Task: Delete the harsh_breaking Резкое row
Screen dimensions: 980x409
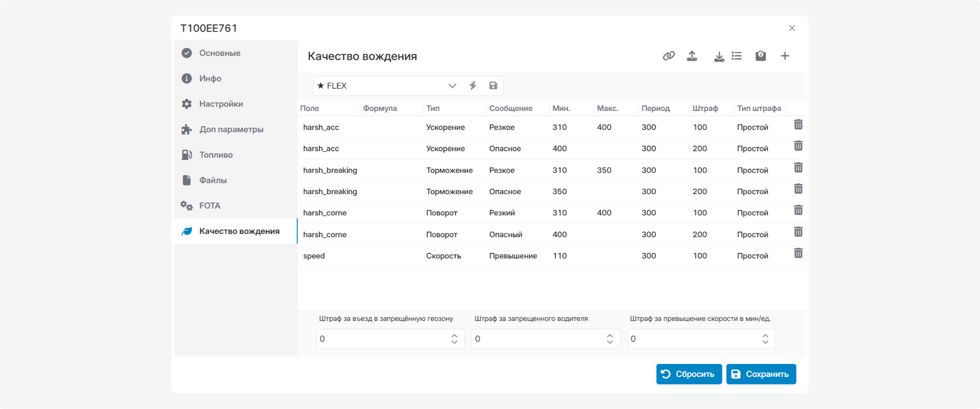Action: [798, 168]
